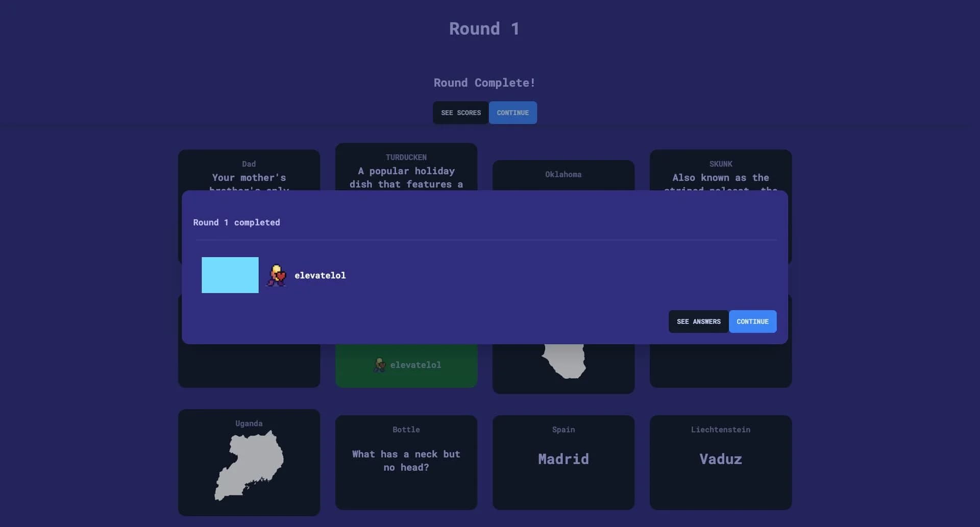Screen dimensions: 980x527
Task: Select the Liechtenstein card showing Vaduz
Action: 720,459
